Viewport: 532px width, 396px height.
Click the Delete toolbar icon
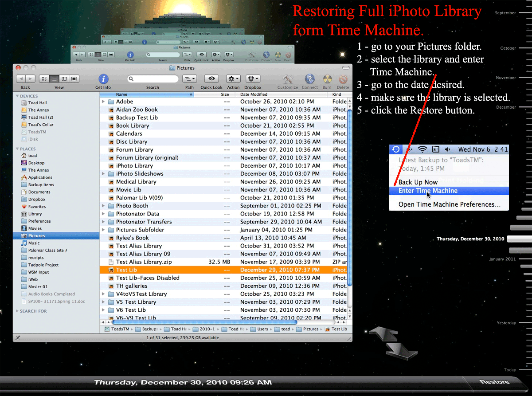[x=343, y=79]
